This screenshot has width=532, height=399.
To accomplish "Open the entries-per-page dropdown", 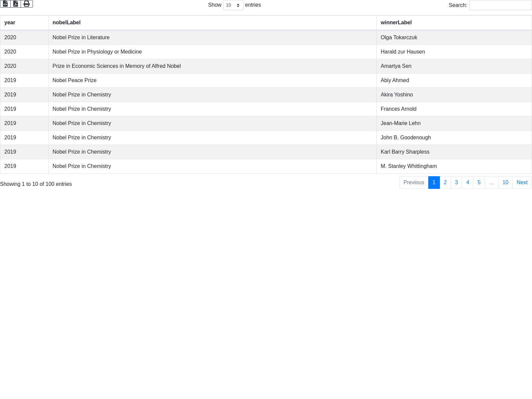I will point(233,5).
